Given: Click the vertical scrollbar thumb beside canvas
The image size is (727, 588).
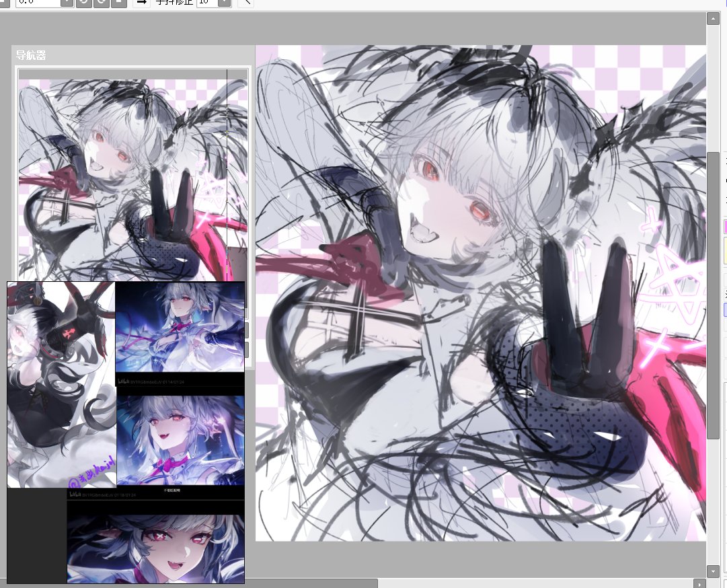Looking at the screenshot, I should click(713, 295).
